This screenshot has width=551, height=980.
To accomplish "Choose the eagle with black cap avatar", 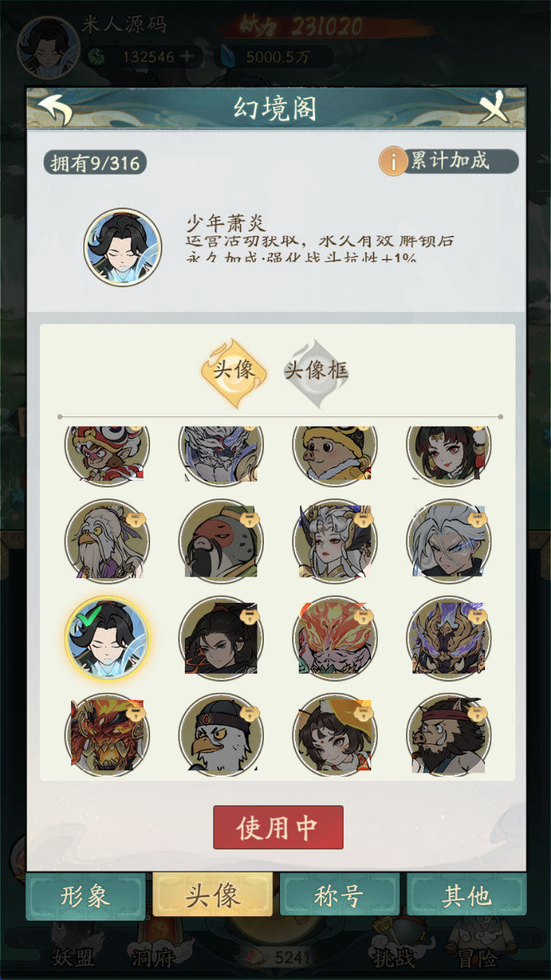I will click(x=221, y=735).
